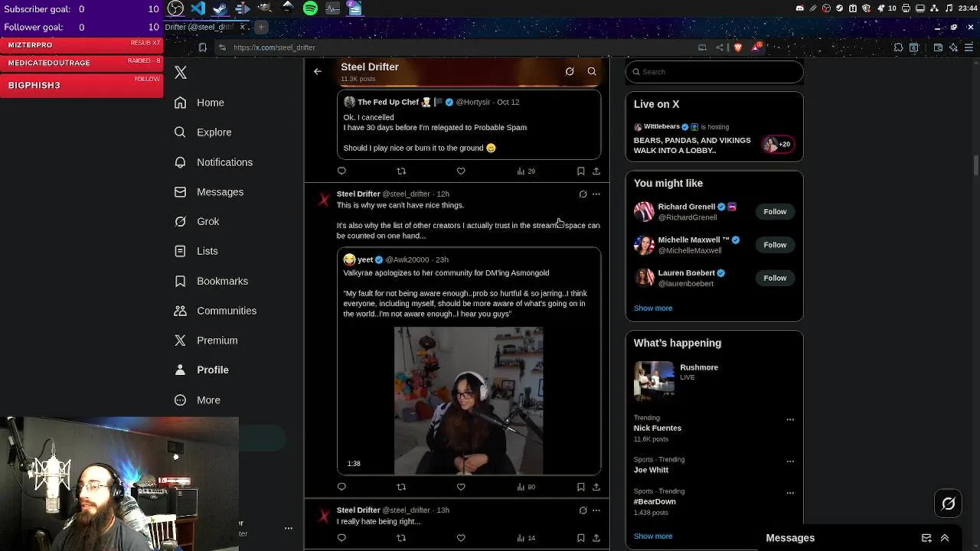This screenshot has height=551, width=980.
Task: Show more under What's happening
Action: tap(653, 536)
